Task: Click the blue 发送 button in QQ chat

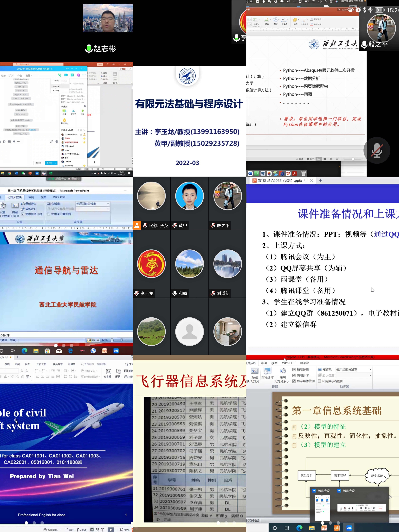Action: 49,163
